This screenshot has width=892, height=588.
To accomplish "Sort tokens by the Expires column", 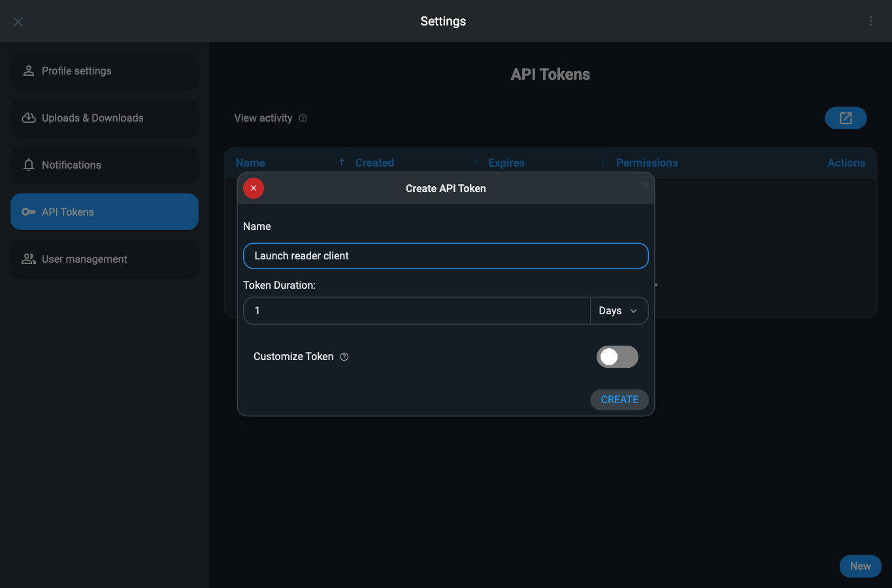I will 506,163.
